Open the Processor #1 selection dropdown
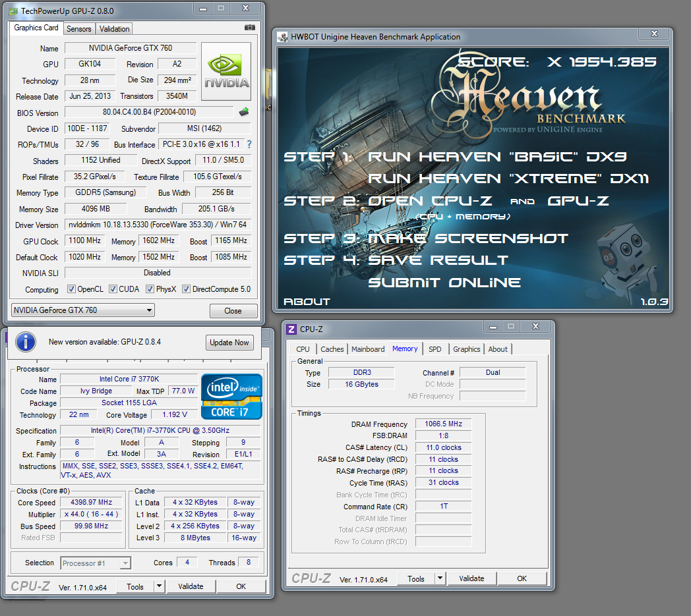The height and width of the screenshot is (616, 691). [x=96, y=563]
